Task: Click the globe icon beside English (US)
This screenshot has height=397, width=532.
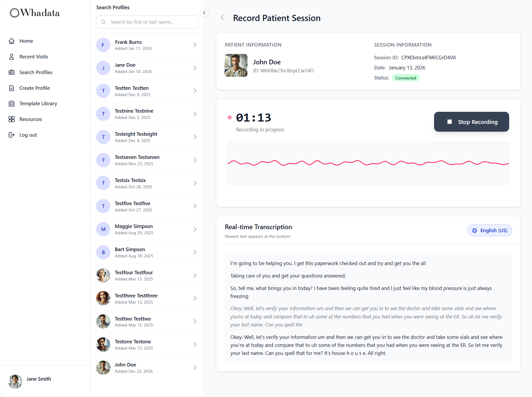Action: [x=475, y=230]
